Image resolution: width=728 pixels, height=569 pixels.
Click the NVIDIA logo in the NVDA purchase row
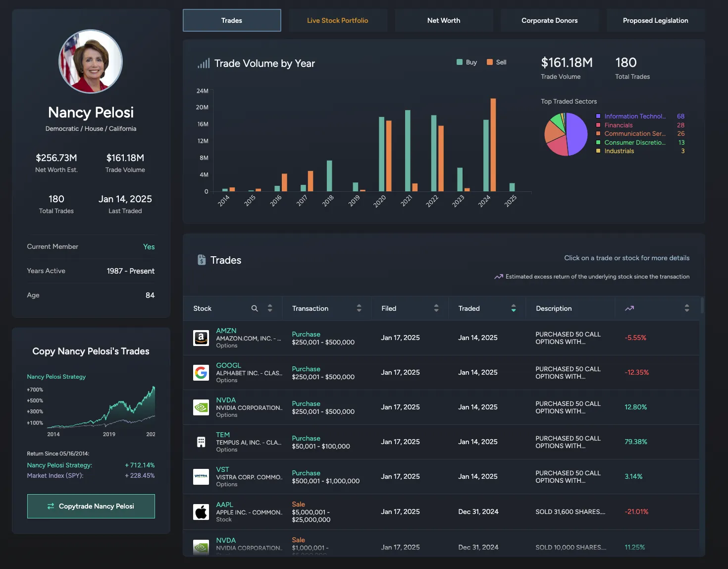point(201,407)
